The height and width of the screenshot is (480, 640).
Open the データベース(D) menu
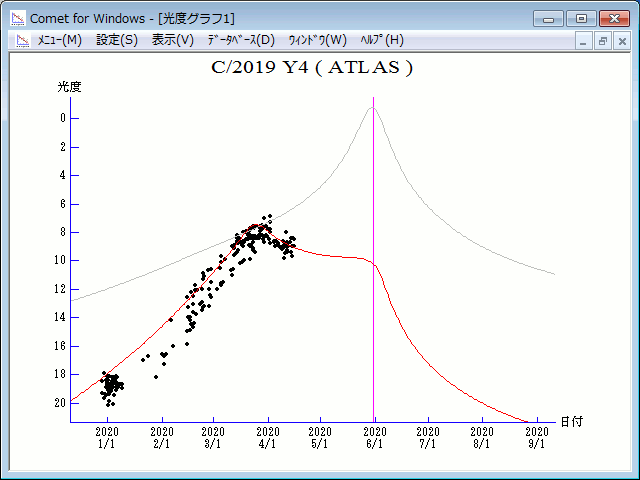pos(241,40)
